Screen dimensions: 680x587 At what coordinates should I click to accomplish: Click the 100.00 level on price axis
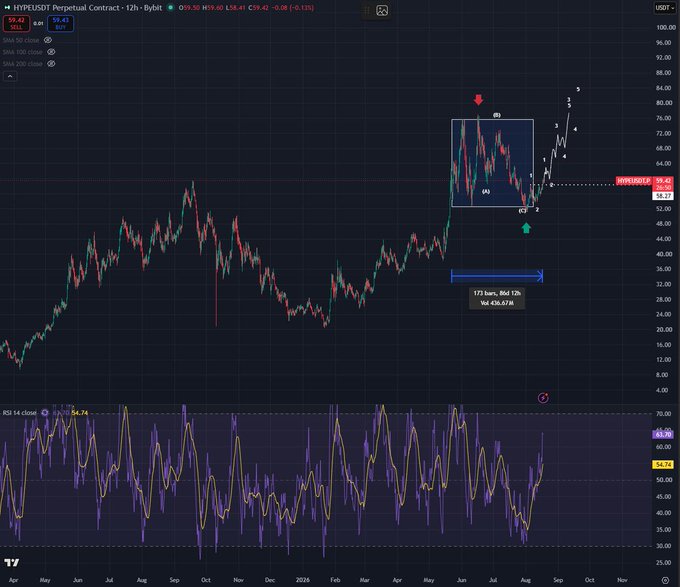(x=666, y=27)
